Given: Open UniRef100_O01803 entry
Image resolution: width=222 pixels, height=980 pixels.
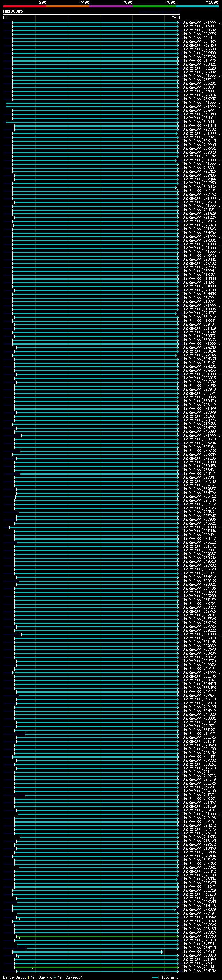Looking at the screenshot, I should point(199,229).
